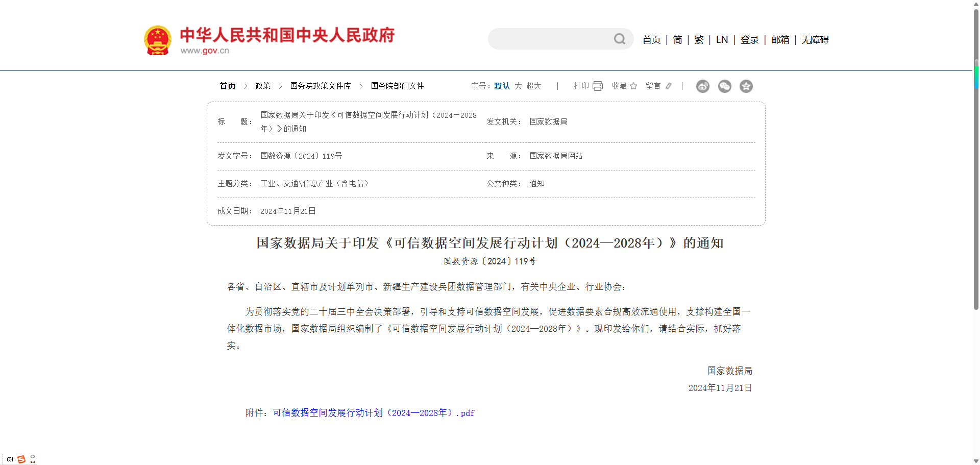Screen dimensions: 980x465
Task: Click the star icon next to 收藏 to favorite
Action: (x=634, y=86)
